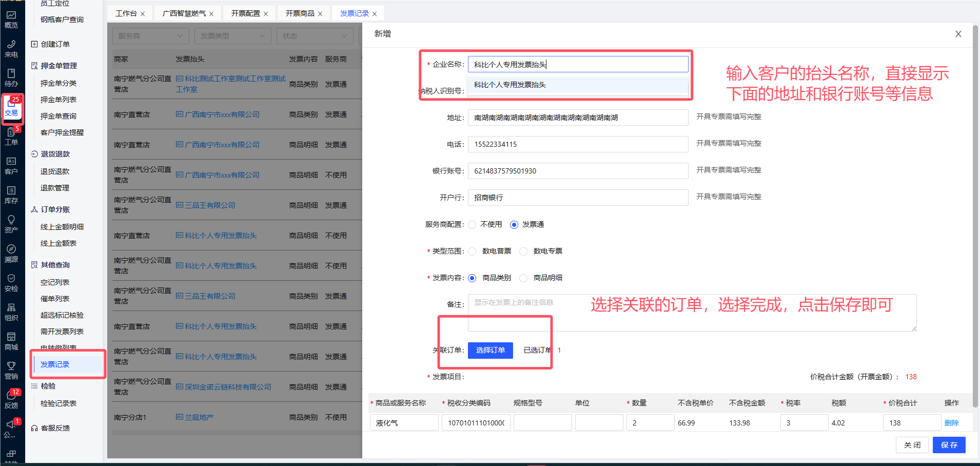Collapse the 订单分账 menu group
980x466 pixels.
click(x=55, y=209)
